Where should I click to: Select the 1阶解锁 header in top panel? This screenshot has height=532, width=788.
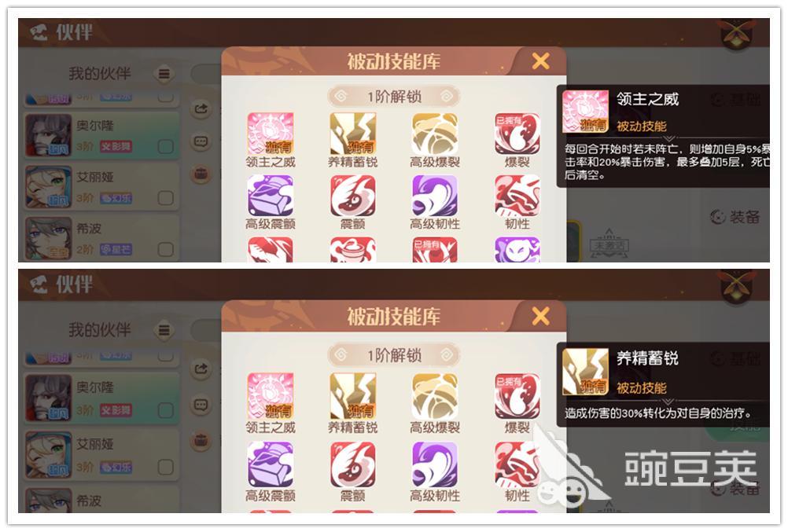pos(394,97)
